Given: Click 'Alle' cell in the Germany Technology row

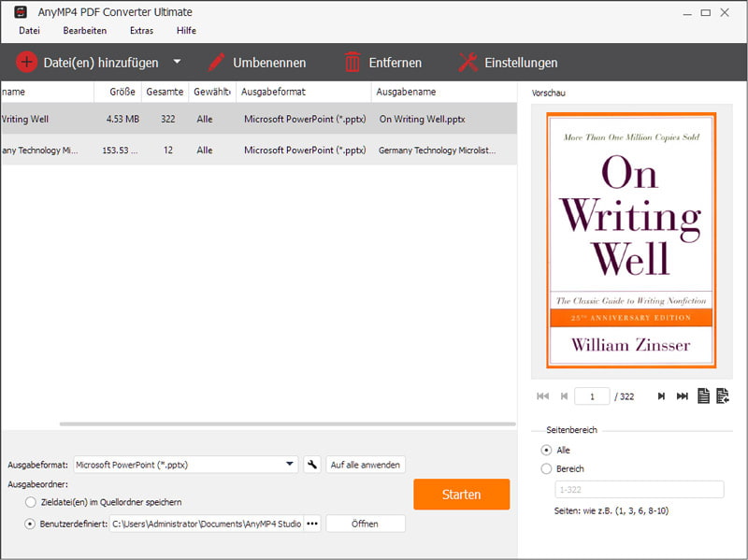Looking at the screenshot, I should pyautogui.click(x=205, y=150).
